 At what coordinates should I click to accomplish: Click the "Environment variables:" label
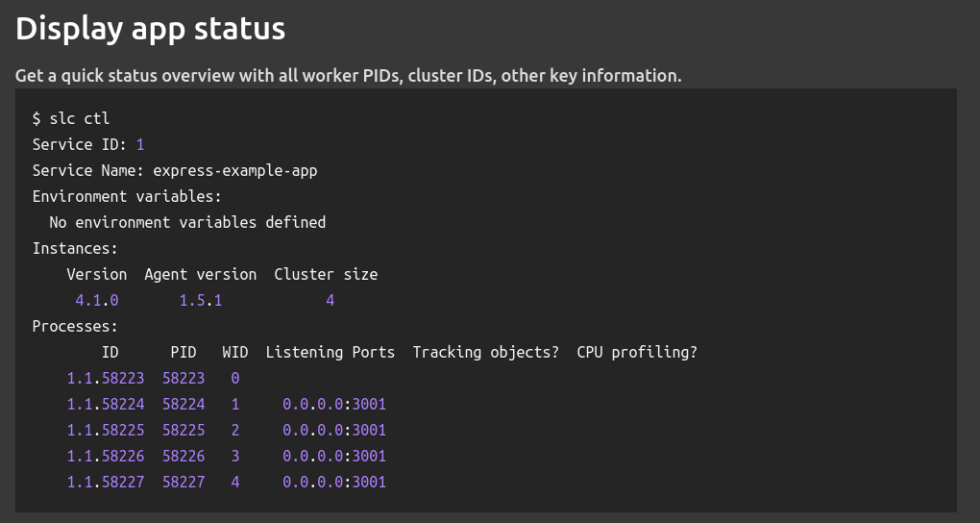[x=127, y=196]
